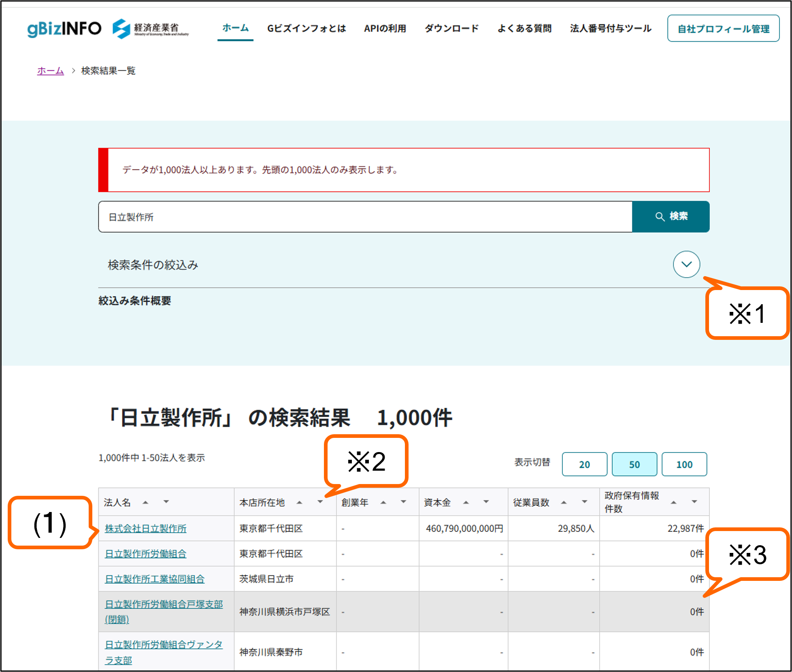Show 100 results per page

coord(684,464)
